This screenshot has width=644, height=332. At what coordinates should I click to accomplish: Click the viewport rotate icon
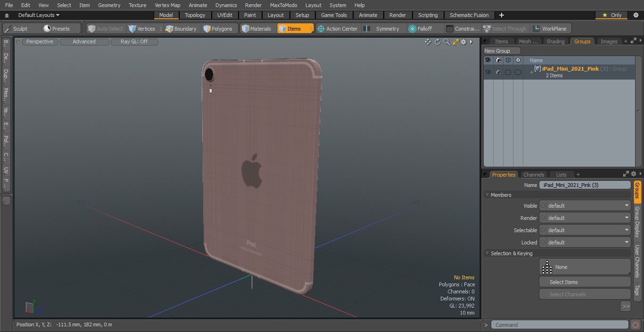pyautogui.click(x=437, y=42)
